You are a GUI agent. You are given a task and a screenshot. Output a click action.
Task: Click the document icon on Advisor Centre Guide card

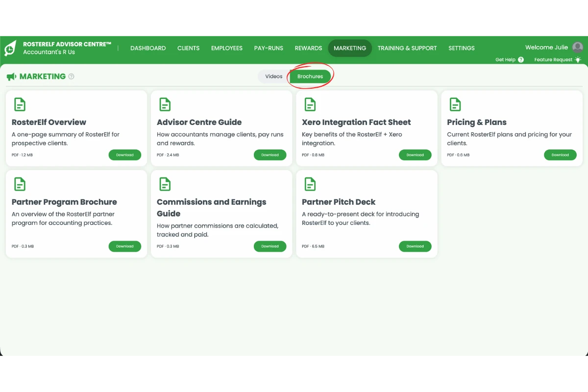pos(165,104)
